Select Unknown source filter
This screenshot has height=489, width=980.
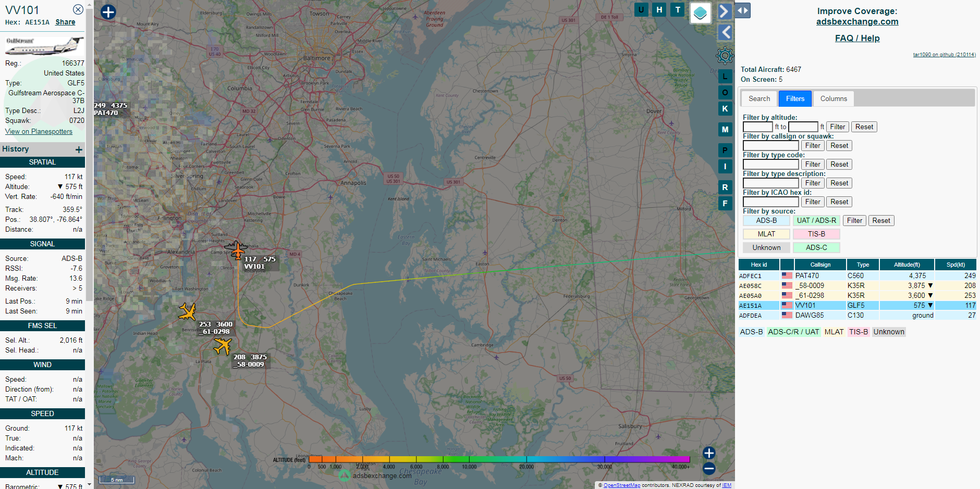pyautogui.click(x=766, y=248)
